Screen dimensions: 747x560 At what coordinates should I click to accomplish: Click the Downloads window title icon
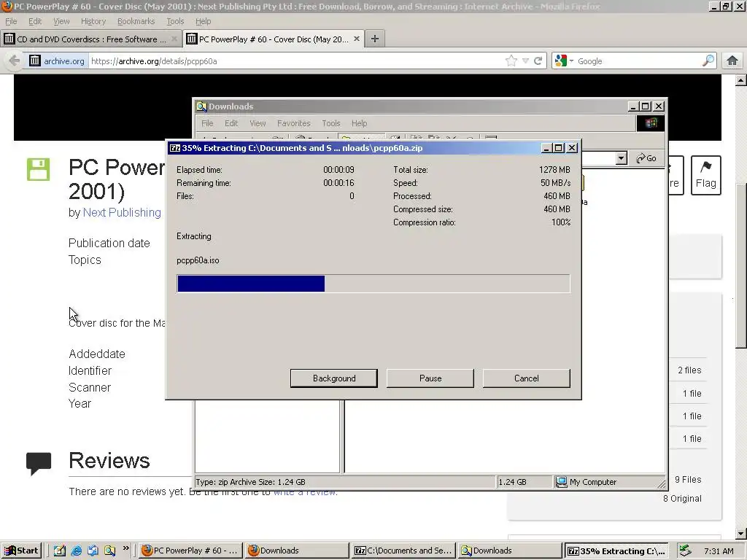click(x=201, y=106)
